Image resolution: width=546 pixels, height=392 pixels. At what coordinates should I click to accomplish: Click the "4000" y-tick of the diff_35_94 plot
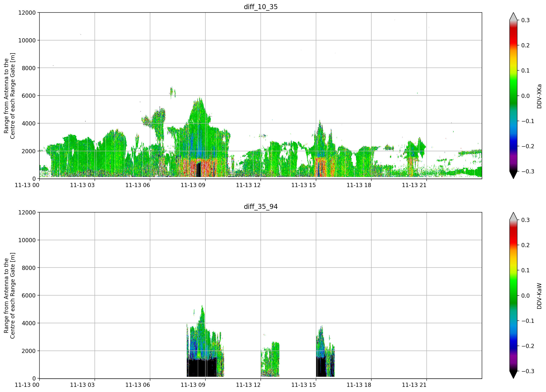point(29,323)
